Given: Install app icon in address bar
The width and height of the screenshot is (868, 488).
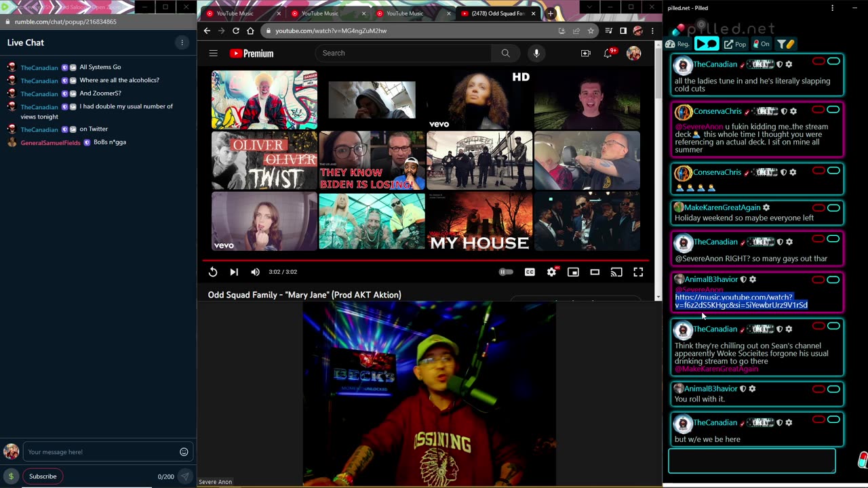Looking at the screenshot, I should tap(561, 30).
